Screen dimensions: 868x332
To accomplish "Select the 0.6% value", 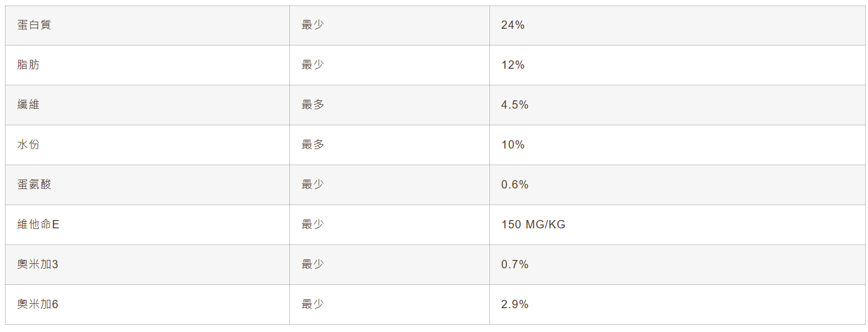I will point(515,185).
